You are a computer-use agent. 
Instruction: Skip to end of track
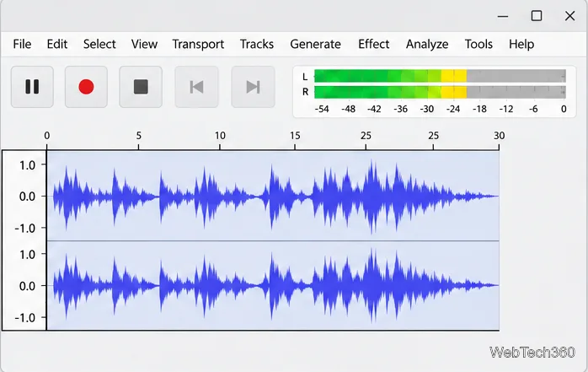point(253,87)
